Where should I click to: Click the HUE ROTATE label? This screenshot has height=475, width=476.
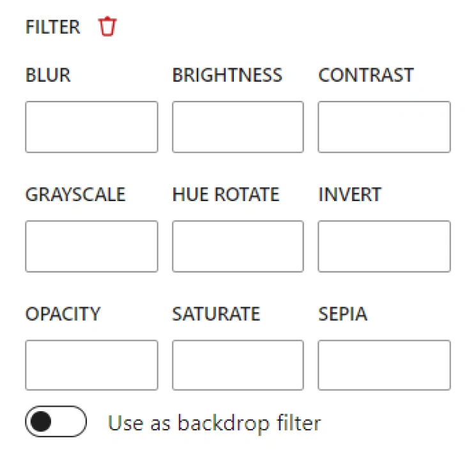pos(226,195)
